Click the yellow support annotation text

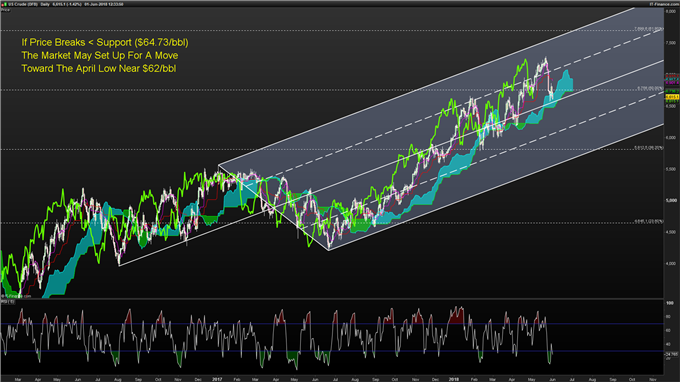105,56
